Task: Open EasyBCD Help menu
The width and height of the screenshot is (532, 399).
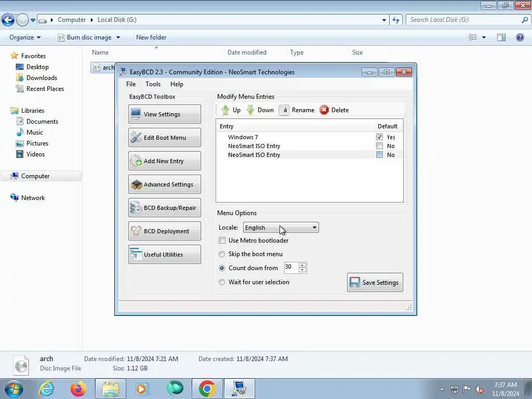Action: coord(177,84)
